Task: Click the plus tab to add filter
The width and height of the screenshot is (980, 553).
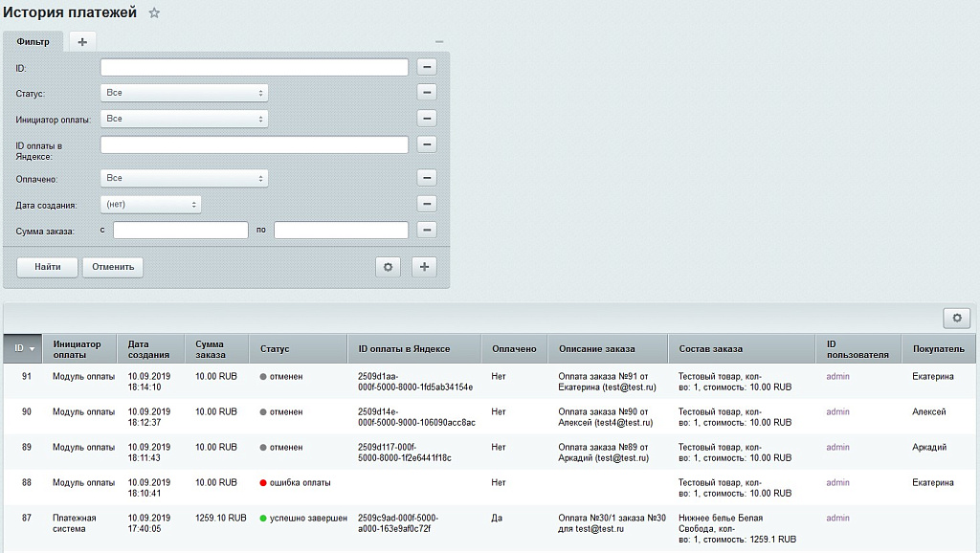Action: point(82,42)
